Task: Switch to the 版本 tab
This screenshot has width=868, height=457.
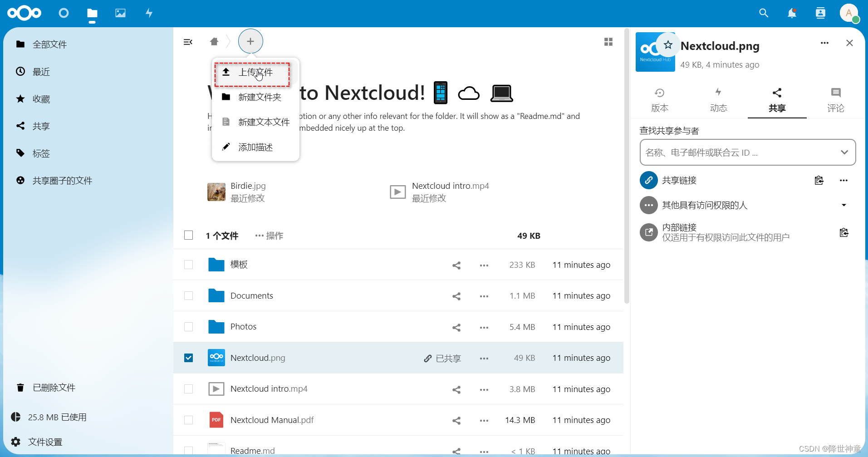Action: (660, 100)
